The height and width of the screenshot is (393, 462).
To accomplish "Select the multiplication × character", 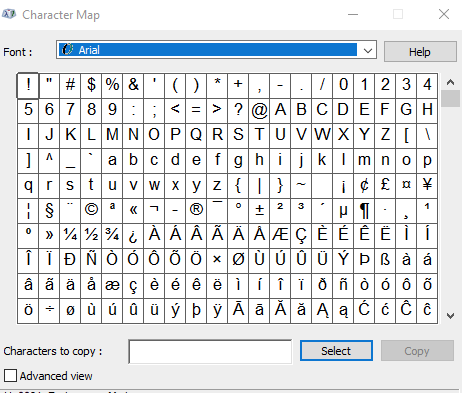I will pyautogui.click(x=217, y=261).
